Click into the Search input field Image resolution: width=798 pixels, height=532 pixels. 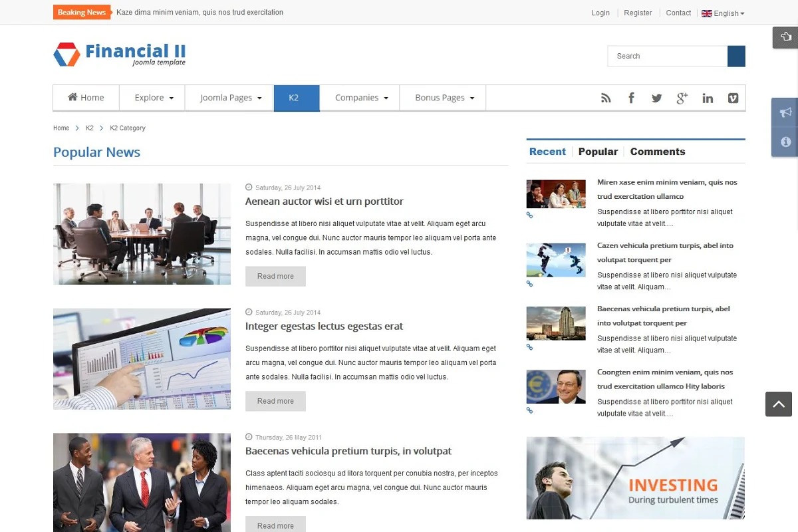click(x=667, y=57)
